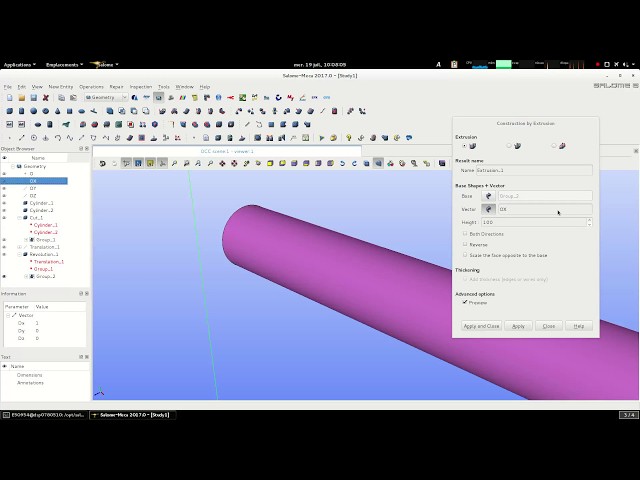Open the File menu

coord(8,87)
